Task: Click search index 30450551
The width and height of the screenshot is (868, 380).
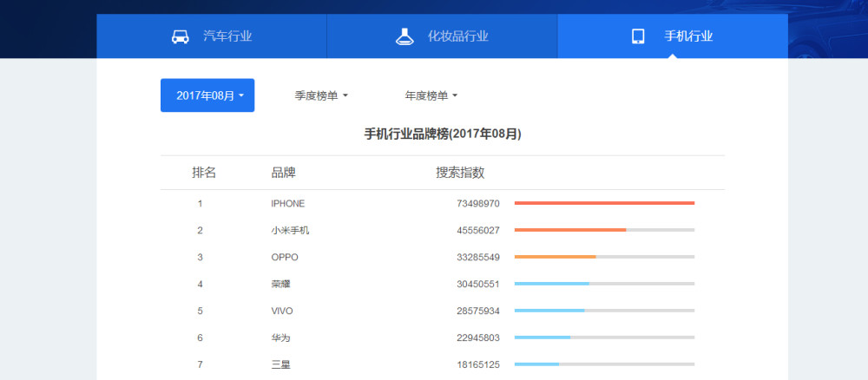Action: (478, 284)
